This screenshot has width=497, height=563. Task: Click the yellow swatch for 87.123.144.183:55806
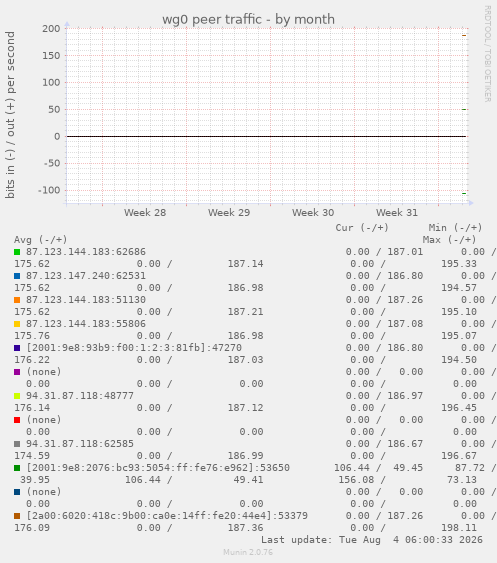coord(17,324)
